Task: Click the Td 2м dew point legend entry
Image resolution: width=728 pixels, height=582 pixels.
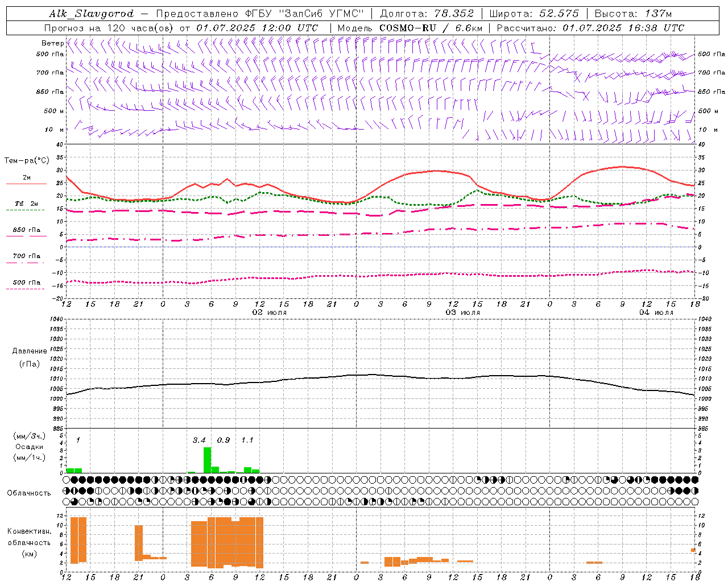Action: coord(26,203)
